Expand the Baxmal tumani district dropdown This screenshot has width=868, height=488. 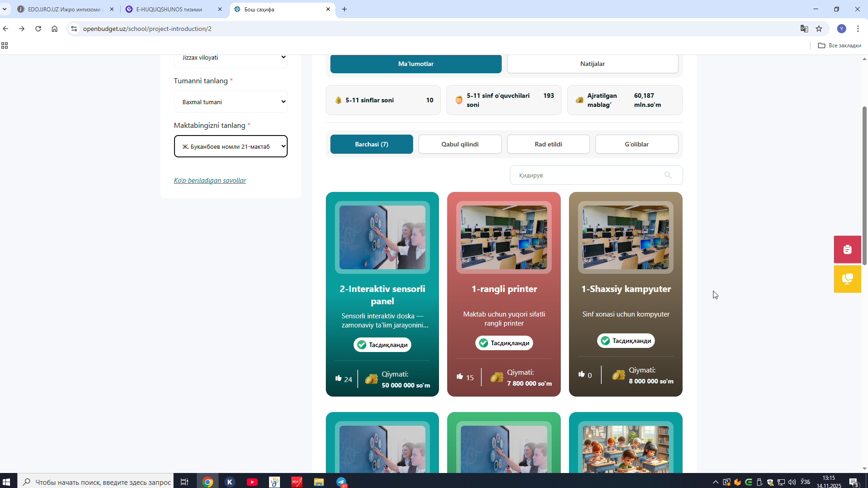[x=231, y=102]
